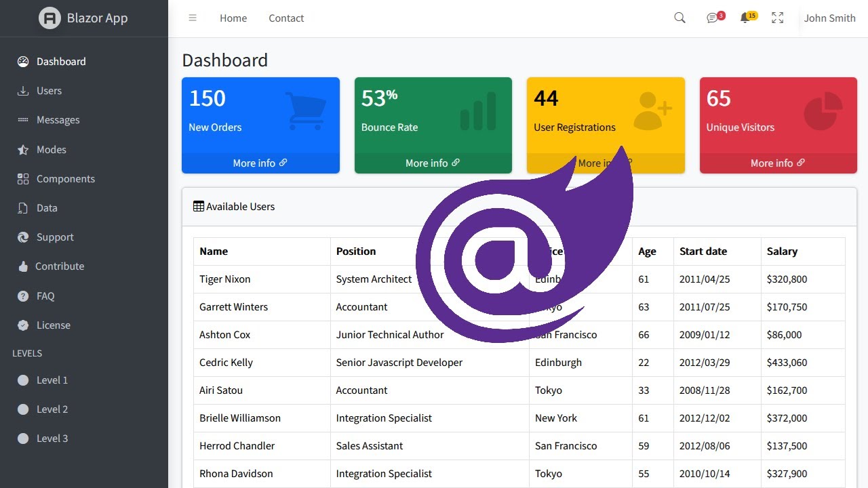
Task: Click the pie chart icon on Unique Visitors card
Action: [823, 110]
